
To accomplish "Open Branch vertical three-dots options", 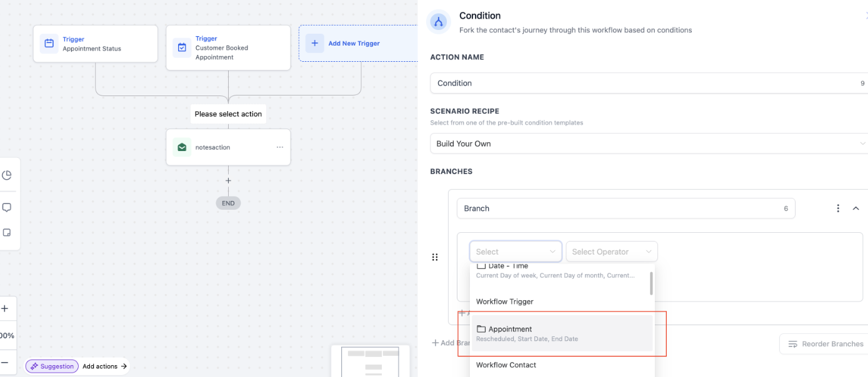I will click(838, 208).
